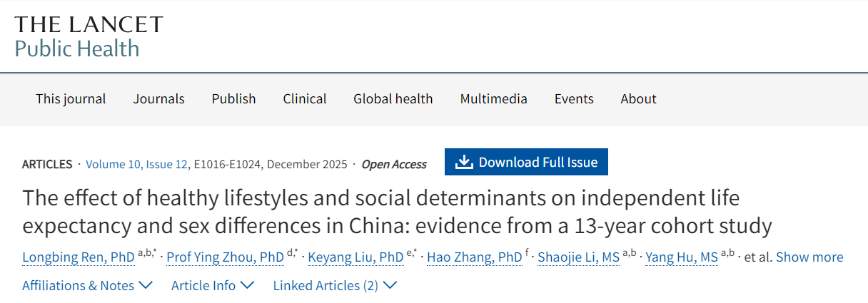Select the Events menu item
This screenshot has width=868, height=303.
574,99
